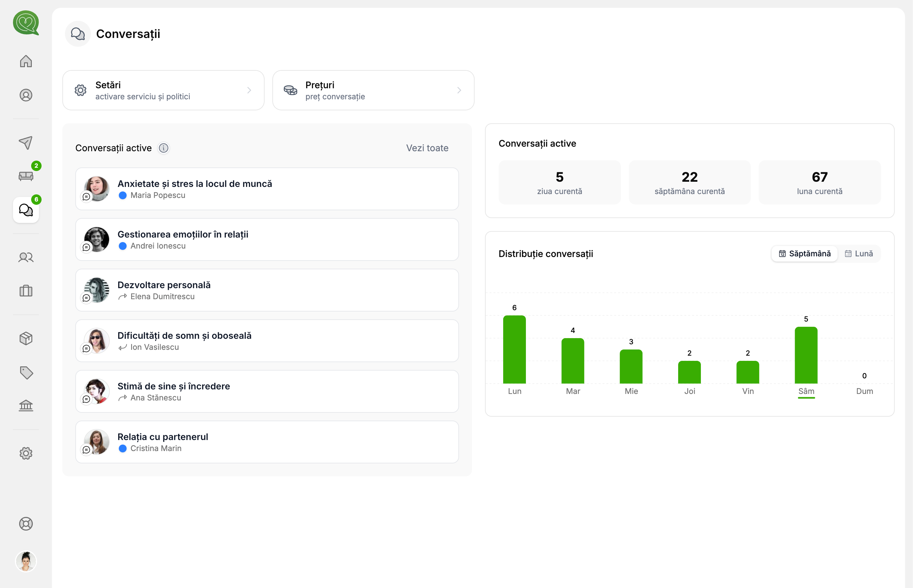Open the bank building icon in sidebar

pyautogui.click(x=26, y=406)
